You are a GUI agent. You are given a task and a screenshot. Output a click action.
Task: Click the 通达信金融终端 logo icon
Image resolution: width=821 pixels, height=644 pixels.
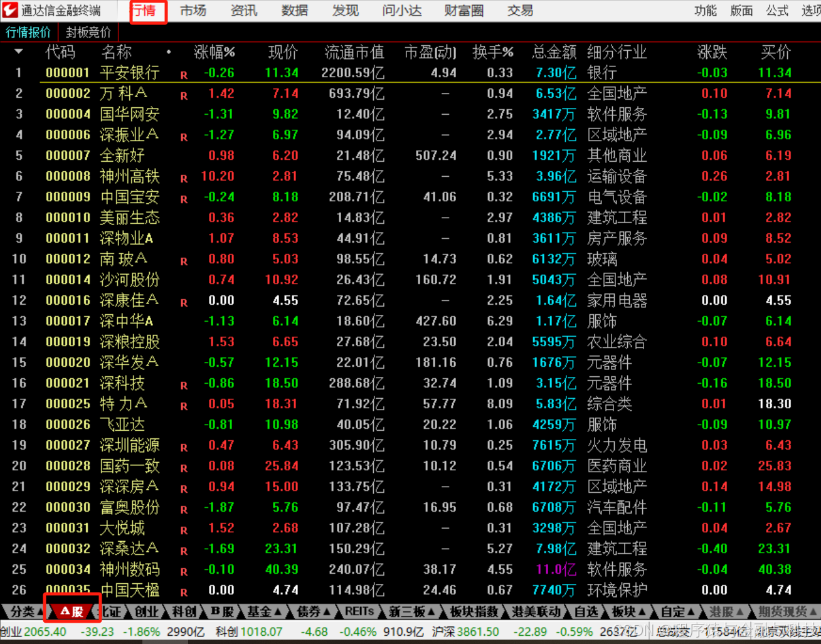tap(9, 10)
